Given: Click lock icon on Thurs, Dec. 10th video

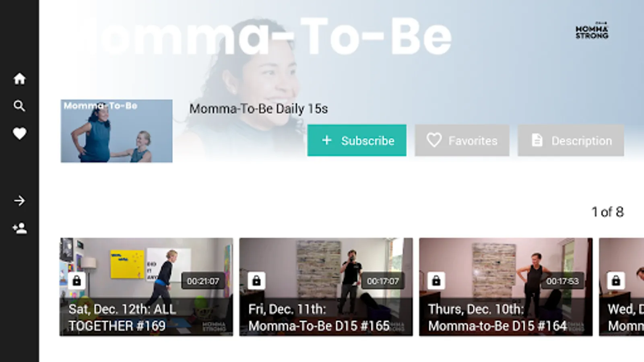Looking at the screenshot, I should pos(436,281).
